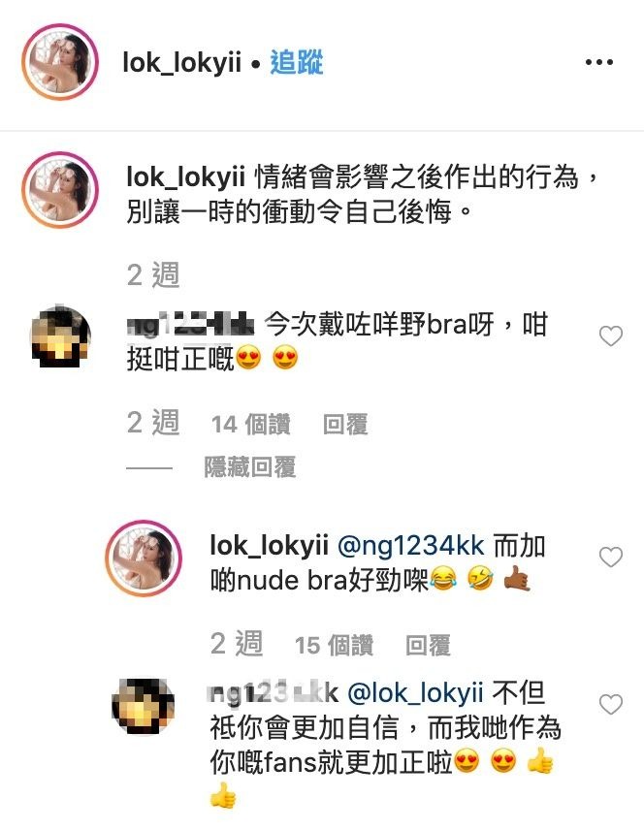Click lok_lokyii username in the caption
The width and height of the screenshot is (644, 830).
tap(185, 177)
